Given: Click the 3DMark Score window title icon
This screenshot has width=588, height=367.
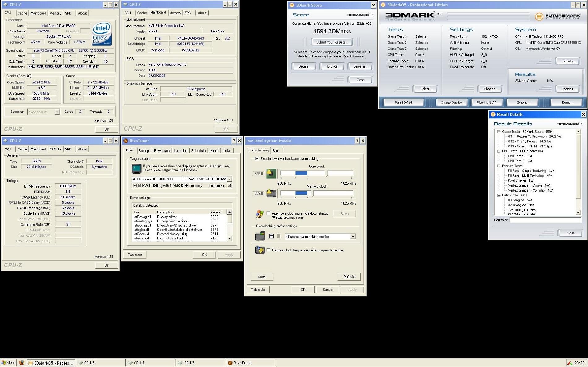Looking at the screenshot, I should tap(292, 5).
